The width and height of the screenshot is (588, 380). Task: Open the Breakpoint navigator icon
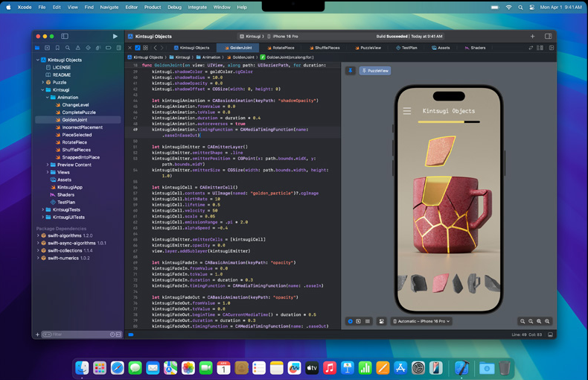pyautogui.click(x=109, y=48)
